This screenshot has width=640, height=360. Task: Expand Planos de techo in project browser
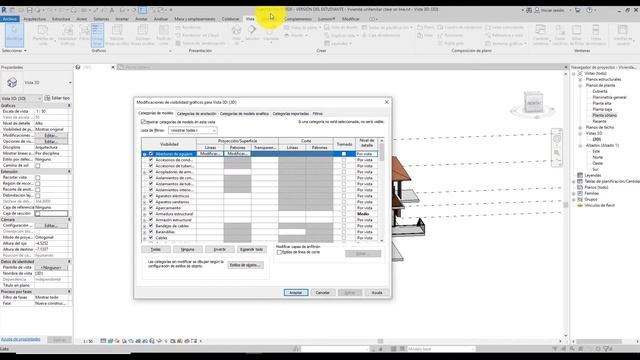pyautogui.click(x=580, y=127)
